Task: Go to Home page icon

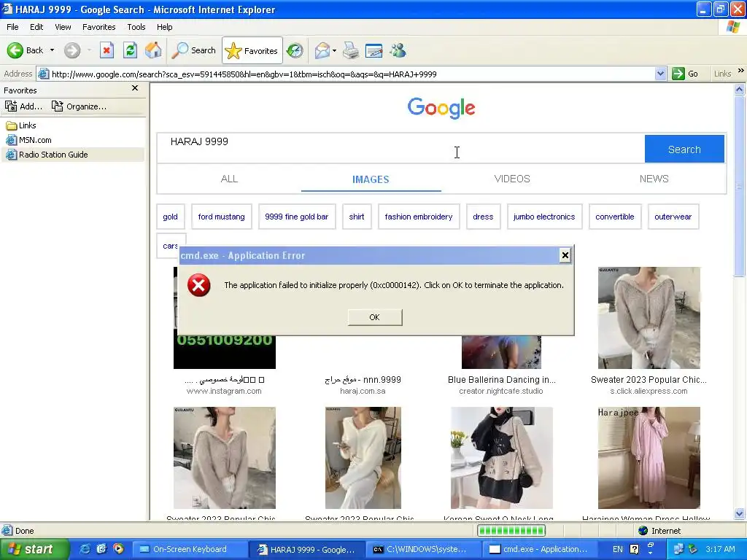Action: (153, 50)
